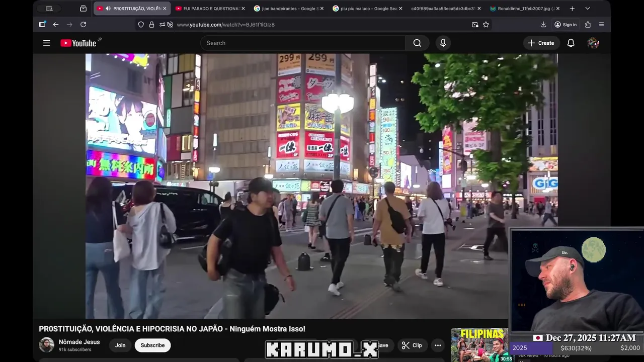Click the 91k subscribers text
The width and height of the screenshot is (644, 362).
point(75,349)
